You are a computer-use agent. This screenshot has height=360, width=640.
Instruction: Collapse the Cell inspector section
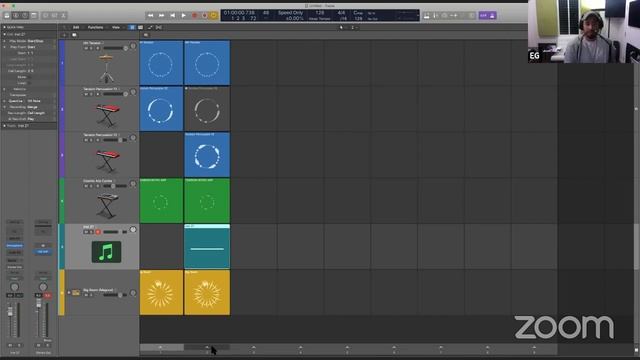coord(4,34)
